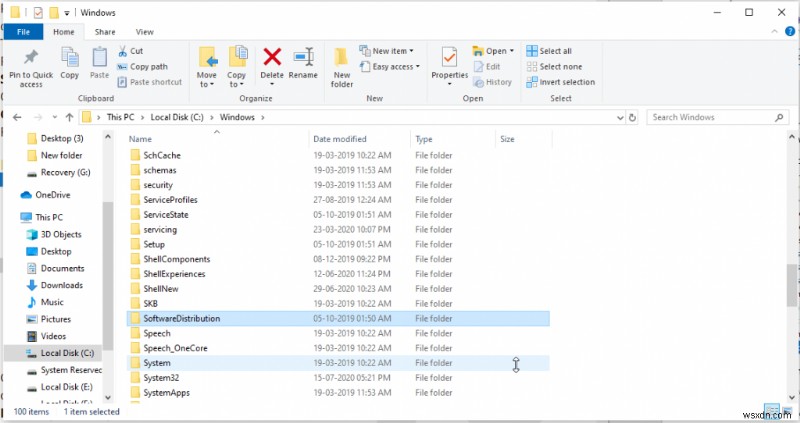Click the navigation pane scroll-up arrow
The width and height of the screenshot is (800, 423).
click(108, 137)
